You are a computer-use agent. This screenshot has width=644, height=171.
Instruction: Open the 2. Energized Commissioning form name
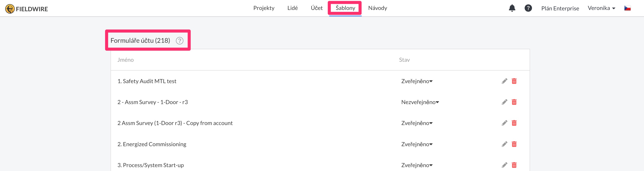[x=152, y=144]
